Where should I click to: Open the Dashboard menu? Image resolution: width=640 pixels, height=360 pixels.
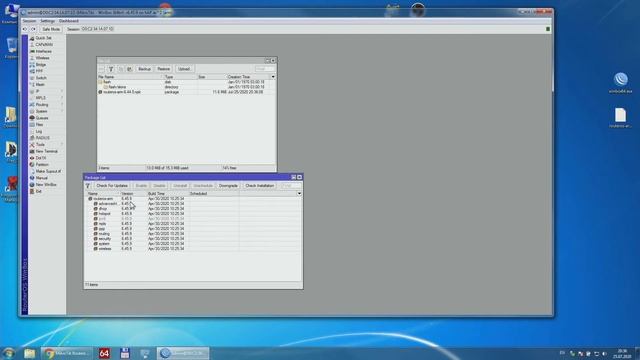point(69,21)
